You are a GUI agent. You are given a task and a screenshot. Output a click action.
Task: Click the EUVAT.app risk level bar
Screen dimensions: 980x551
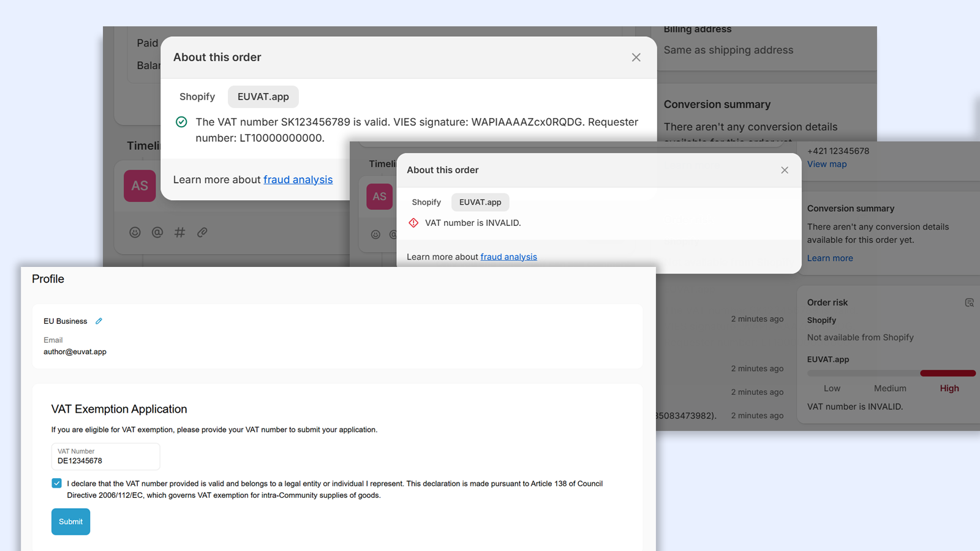[x=891, y=373]
